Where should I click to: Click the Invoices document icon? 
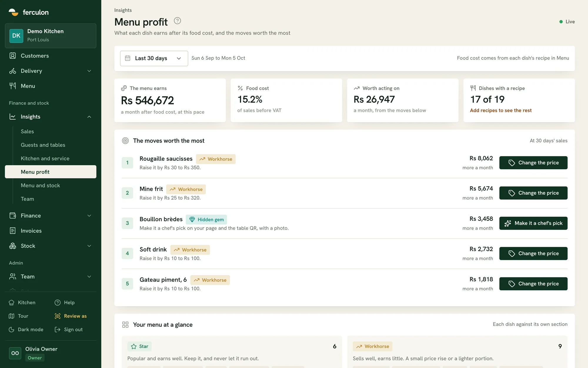13,231
